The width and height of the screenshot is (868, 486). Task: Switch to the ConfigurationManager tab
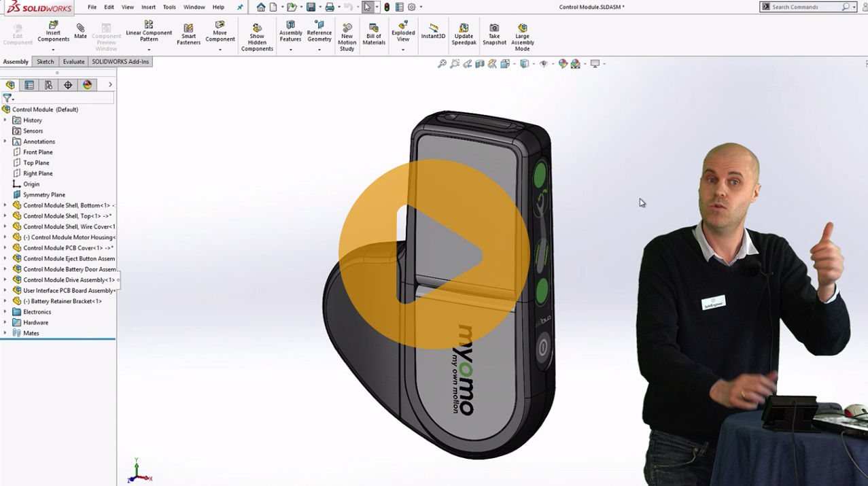[x=48, y=84]
